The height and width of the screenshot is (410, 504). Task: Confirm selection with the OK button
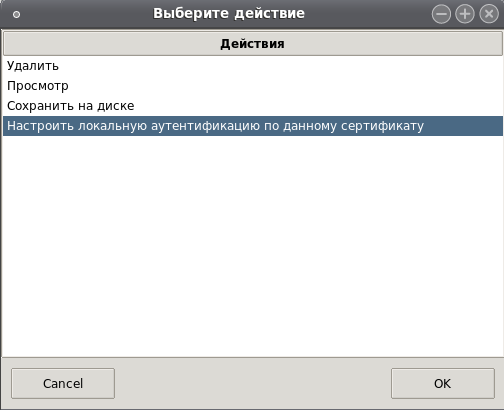443,383
